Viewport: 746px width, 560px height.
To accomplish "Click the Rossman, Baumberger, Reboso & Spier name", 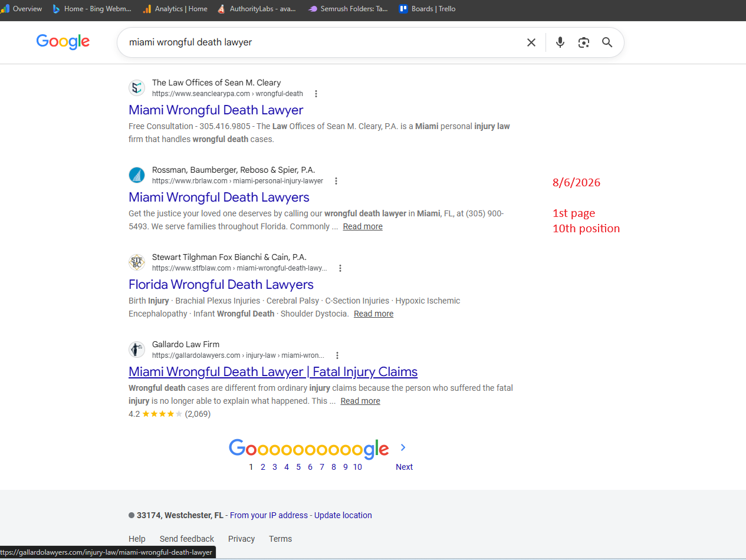I will [234, 170].
